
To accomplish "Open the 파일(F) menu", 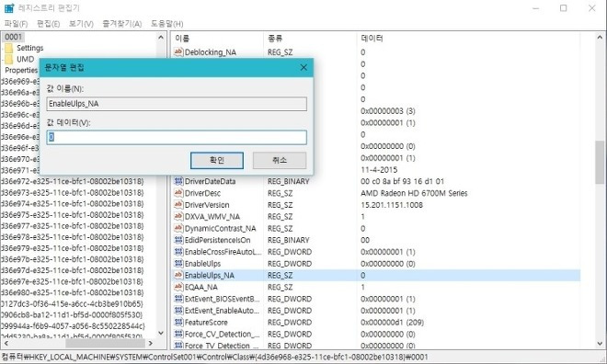I will [x=16, y=24].
